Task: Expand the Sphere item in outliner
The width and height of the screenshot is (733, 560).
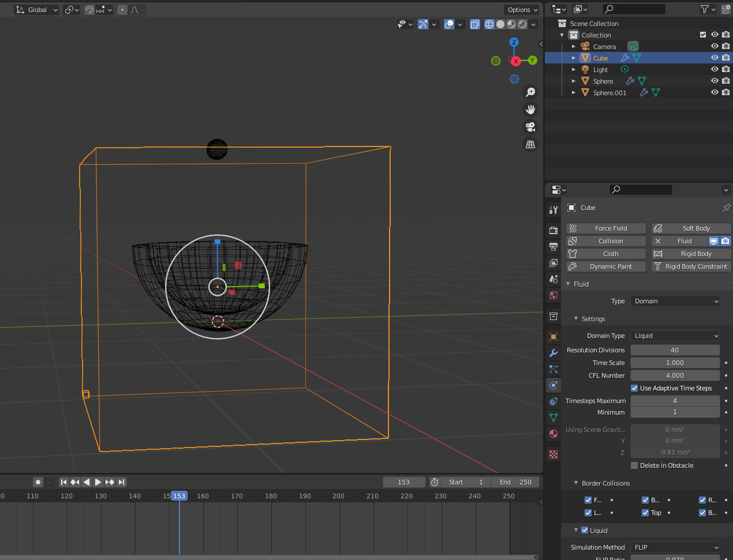Action: click(x=574, y=81)
